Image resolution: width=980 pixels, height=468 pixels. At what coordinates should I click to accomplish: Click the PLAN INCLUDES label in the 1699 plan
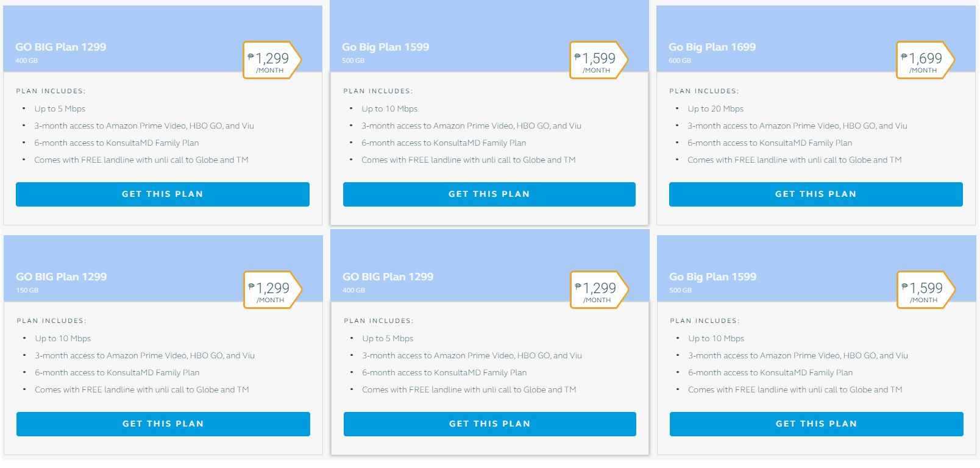click(x=704, y=91)
